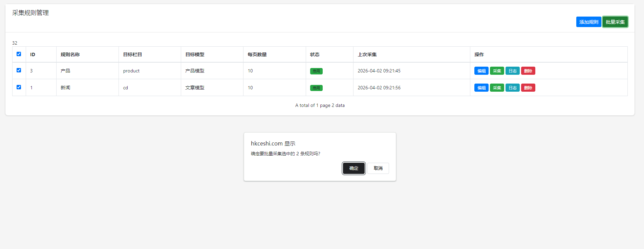This screenshot has width=644, height=249.
Task: Edit the 产品 rule via 编辑
Action: 481,71
